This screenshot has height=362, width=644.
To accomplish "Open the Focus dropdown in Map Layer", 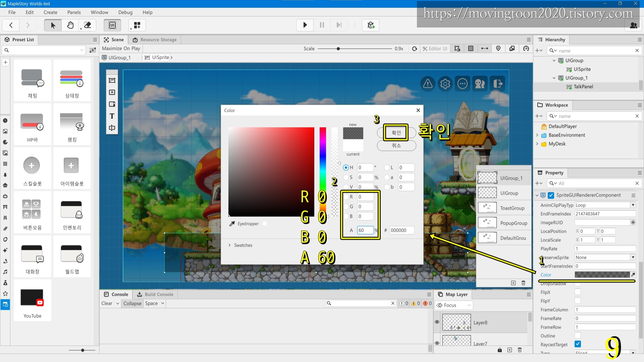I will (x=454, y=305).
